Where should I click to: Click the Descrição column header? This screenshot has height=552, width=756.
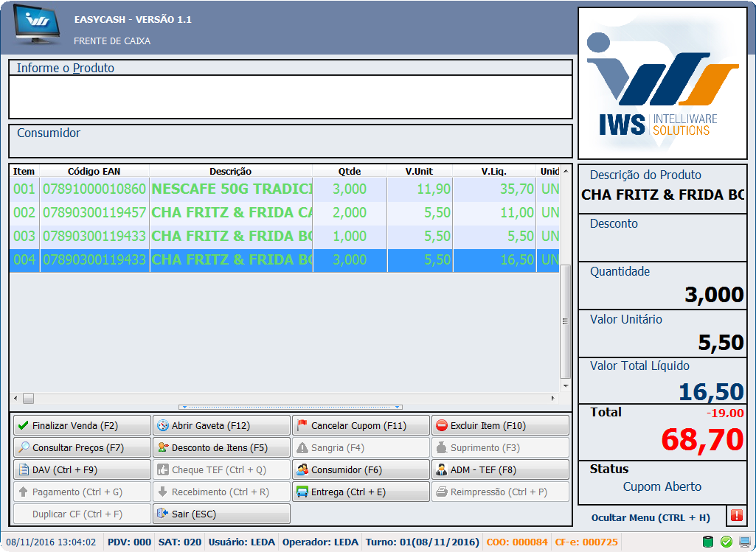[231, 171]
